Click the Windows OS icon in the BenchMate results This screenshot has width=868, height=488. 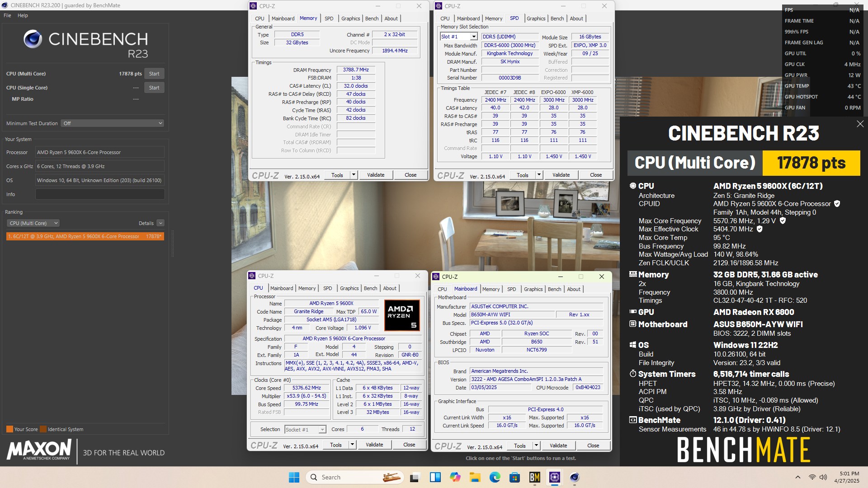click(633, 345)
